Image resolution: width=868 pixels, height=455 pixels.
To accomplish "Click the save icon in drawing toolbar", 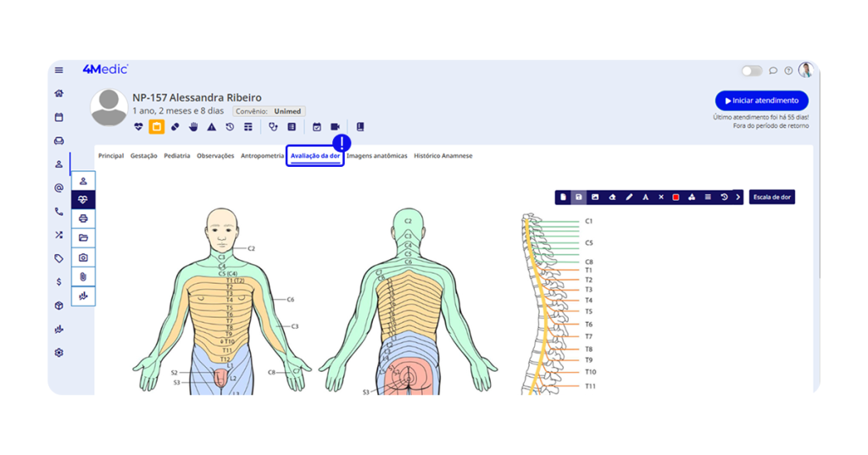I will pyautogui.click(x=579, y=197).
